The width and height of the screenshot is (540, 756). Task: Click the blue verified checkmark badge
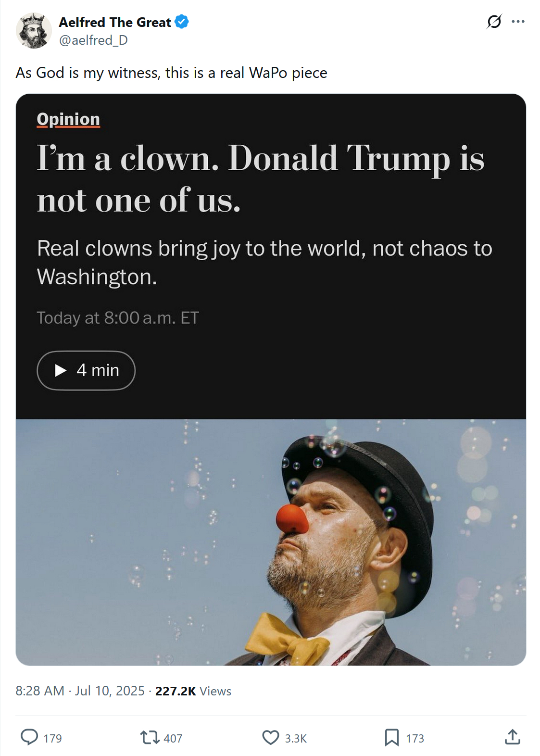pyautogui.click(x=182, y=22)
